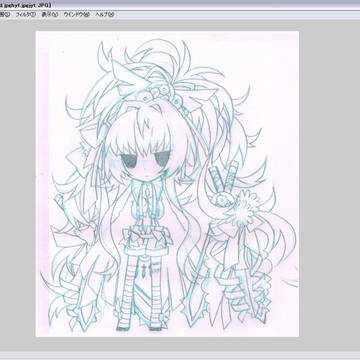Open the ウィンドウ (Window) menu

coord(76,15)
